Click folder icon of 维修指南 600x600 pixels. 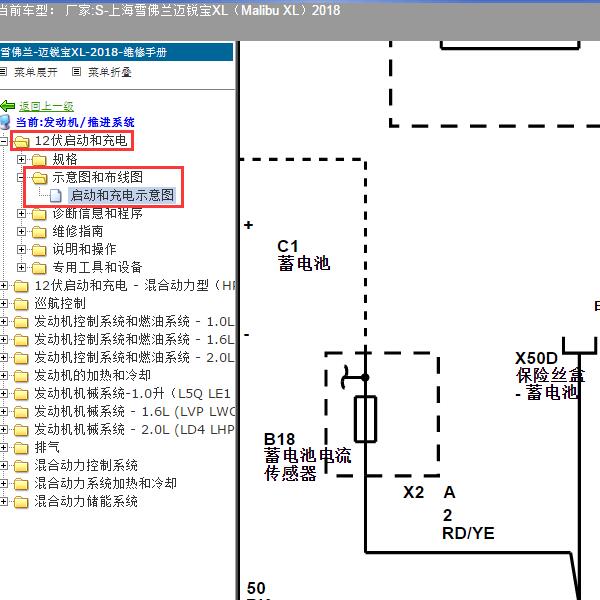[x=39, y=232]
